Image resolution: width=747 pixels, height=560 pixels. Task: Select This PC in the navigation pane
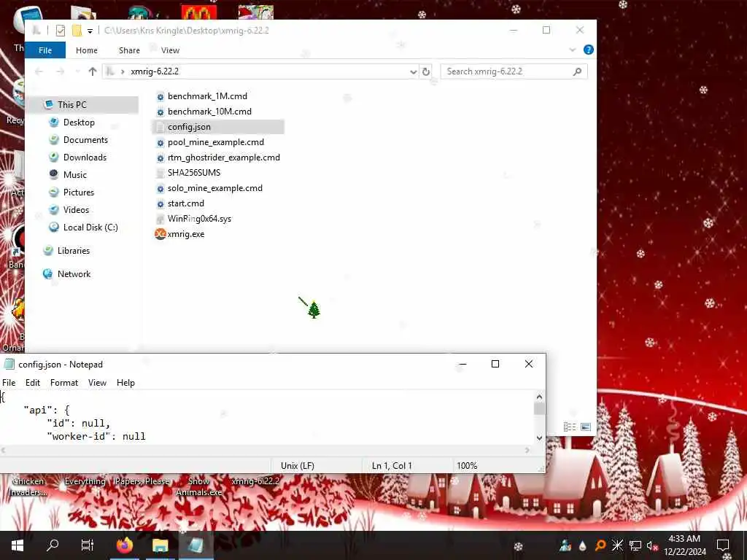tap(72, 105)
